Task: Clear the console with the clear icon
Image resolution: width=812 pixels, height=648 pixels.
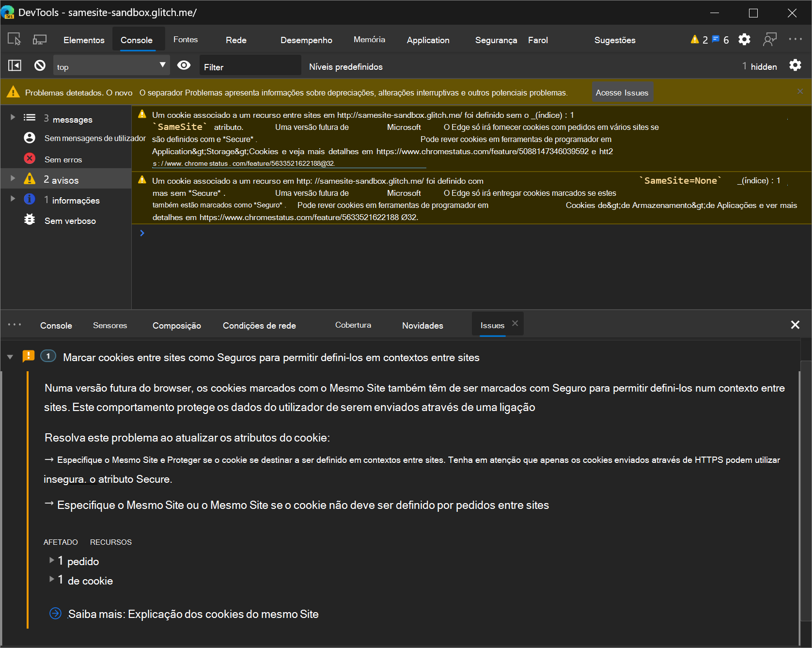Action: [39, 65]
